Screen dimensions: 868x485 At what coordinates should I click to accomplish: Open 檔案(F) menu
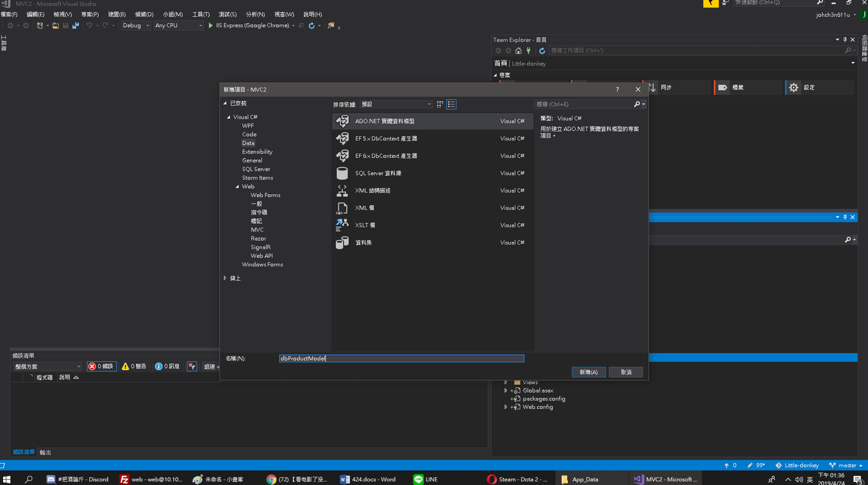tap(9, 14)
